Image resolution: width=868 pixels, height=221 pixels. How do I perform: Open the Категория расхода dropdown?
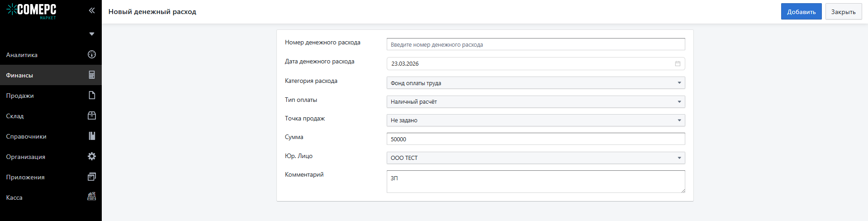pos(536,83)
